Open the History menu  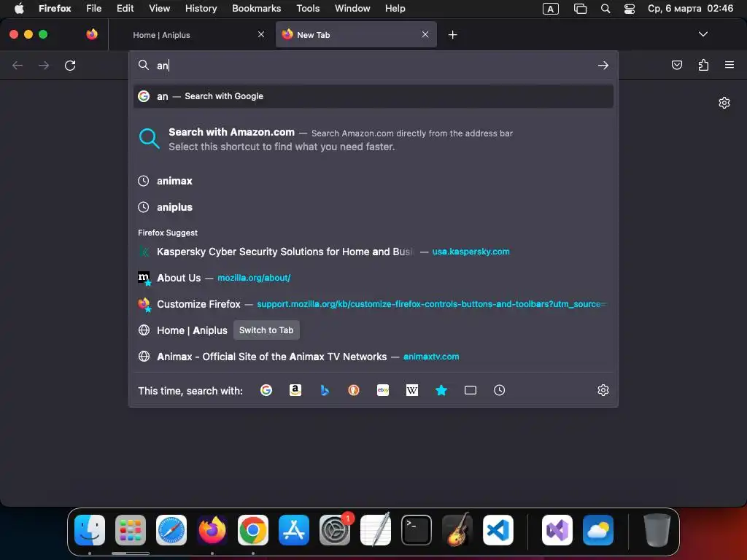pos(201,8)
